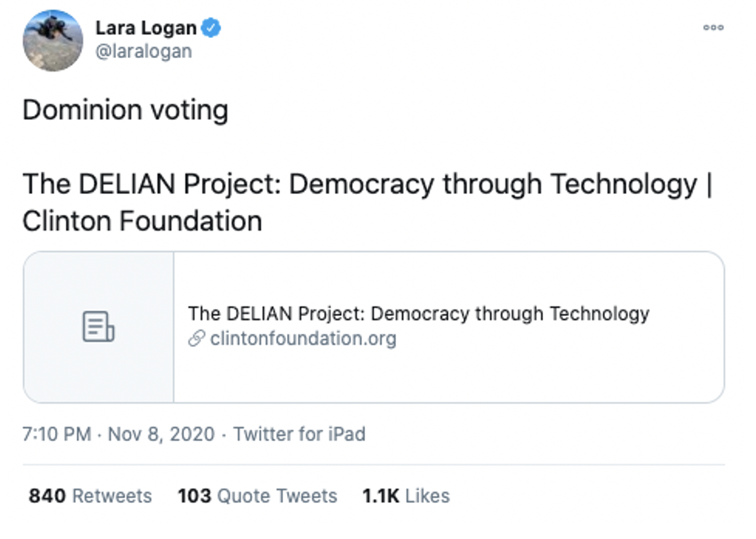
Task: Click the chain link icon beside clintonfoundation.org
Action: pos(197,338)
